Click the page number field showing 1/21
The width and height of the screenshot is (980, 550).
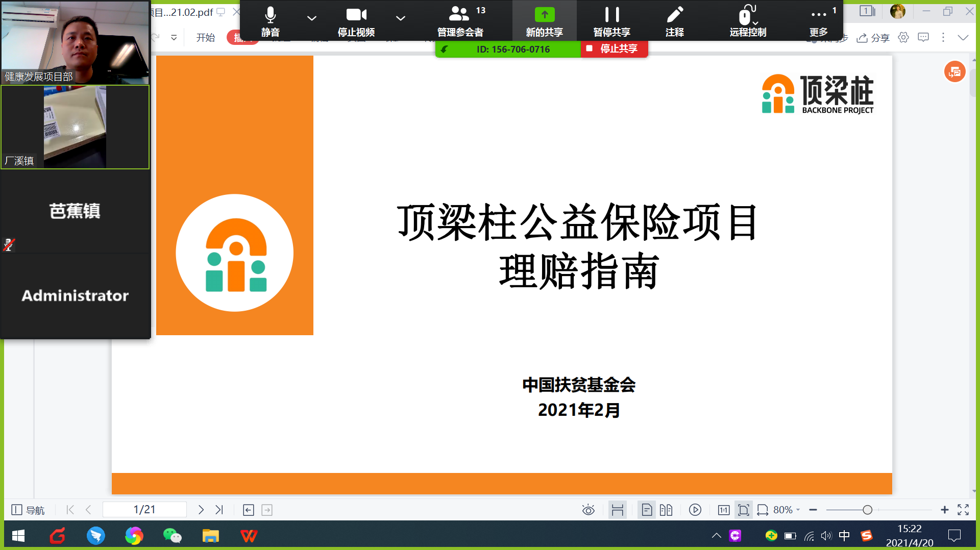[x=144, y=510]
